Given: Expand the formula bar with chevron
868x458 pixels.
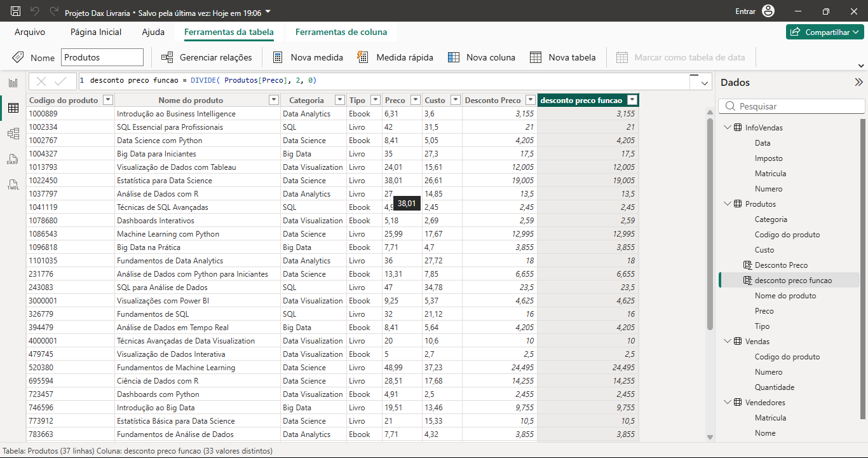Looking at the screenshot, I should click(705, 82).
